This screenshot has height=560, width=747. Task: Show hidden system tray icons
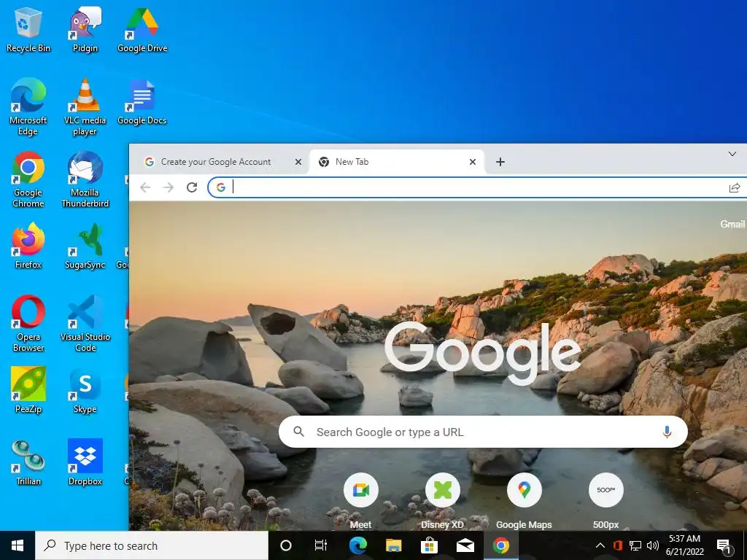pos(600,545)
